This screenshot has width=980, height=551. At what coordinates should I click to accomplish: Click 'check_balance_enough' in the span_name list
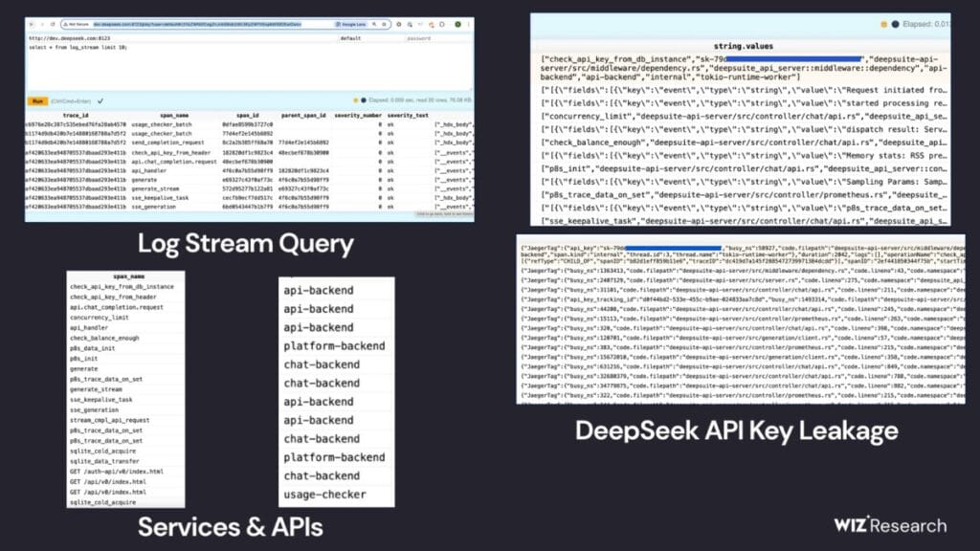click(104, 338)
